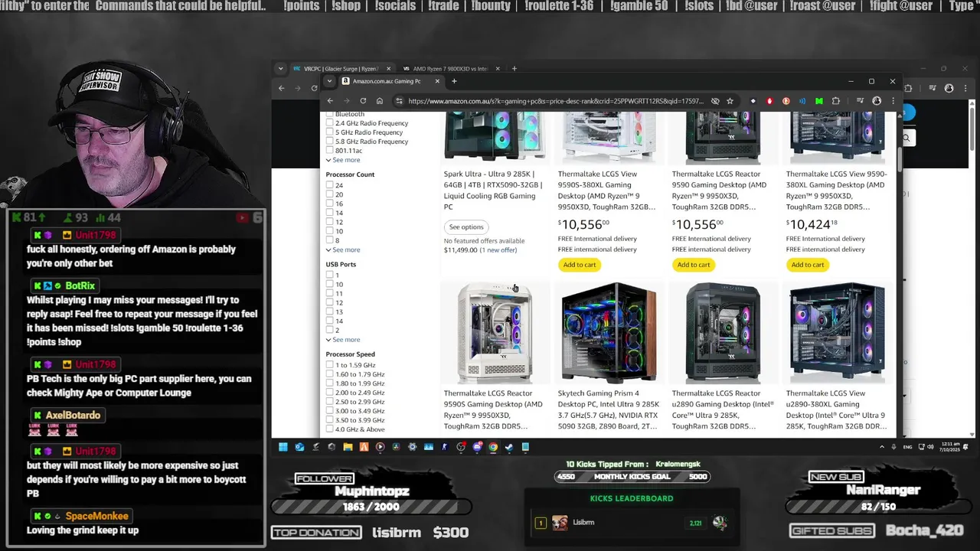Open Skytech Gaming Prism 4 product title
The width and height of the screenshot is (980, 551).
[x=609, y=409]
